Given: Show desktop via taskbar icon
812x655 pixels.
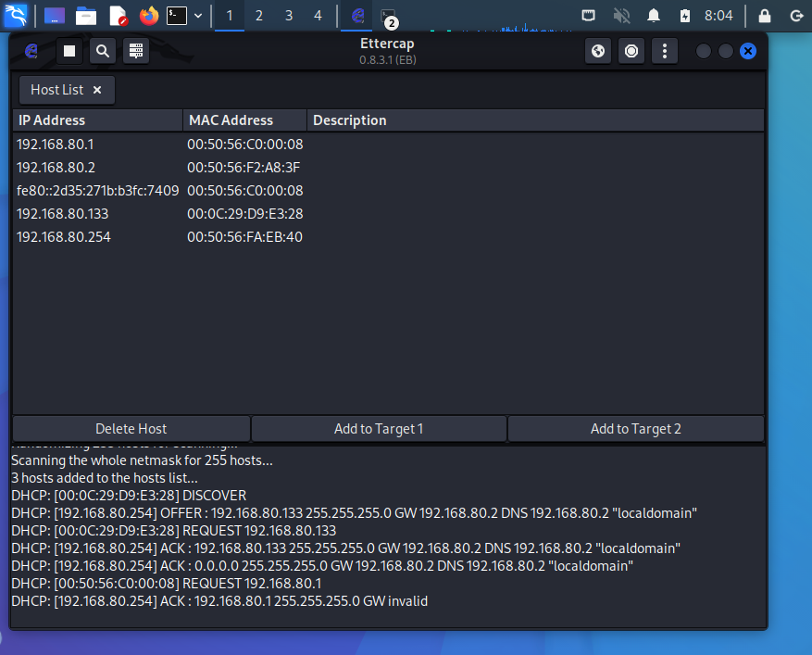Looking at the screenshot, I should coord(55,16).
